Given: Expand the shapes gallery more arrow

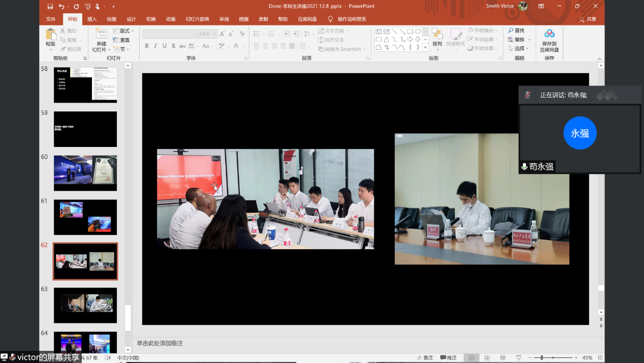Looking at the screenshot, I should tap(426, 48).
